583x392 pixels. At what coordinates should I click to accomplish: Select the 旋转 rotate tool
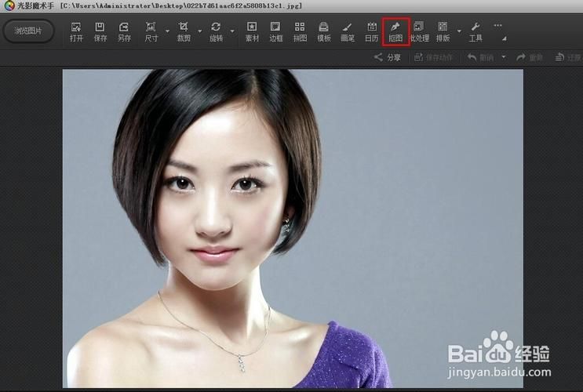click(x=216, y=32)
